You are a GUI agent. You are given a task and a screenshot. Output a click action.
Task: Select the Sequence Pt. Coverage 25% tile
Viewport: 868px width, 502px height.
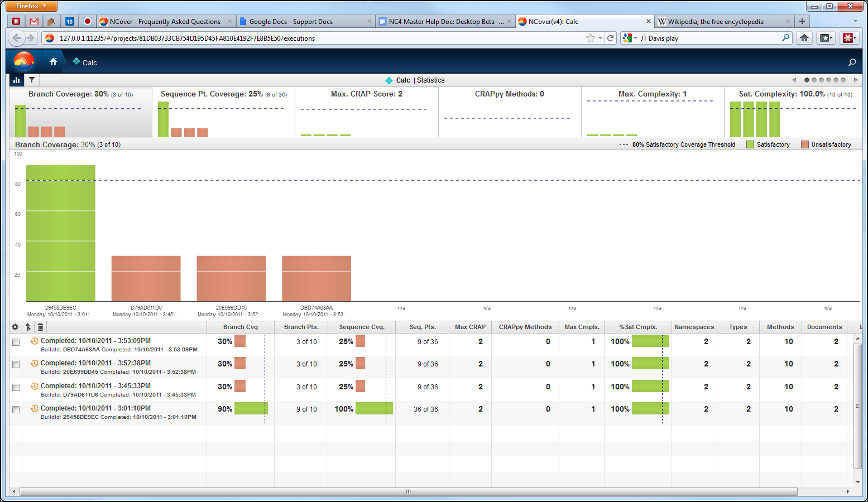224,112
